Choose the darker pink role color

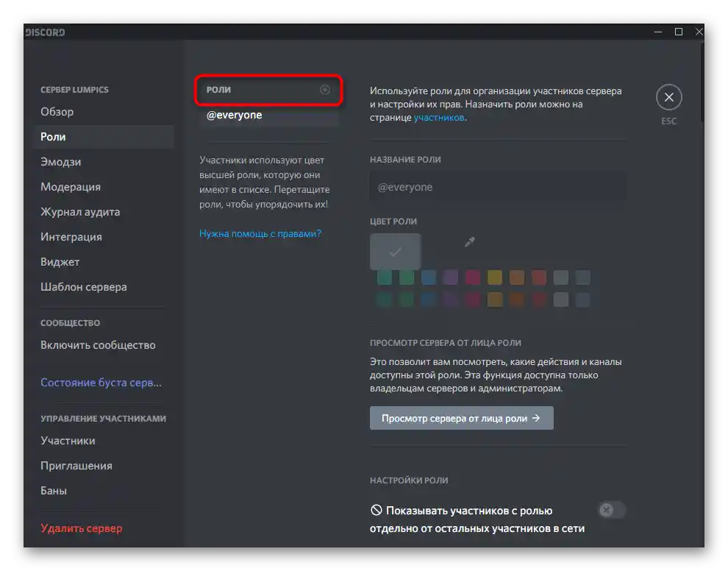pyautogui.click(x=473, y=299)
